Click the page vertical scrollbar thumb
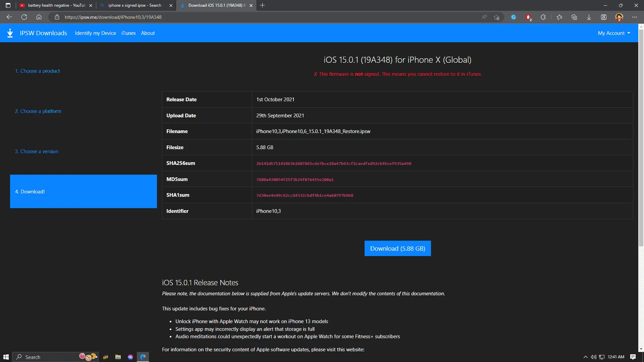Screen dimensions: 644x362 tap(641, 137)
